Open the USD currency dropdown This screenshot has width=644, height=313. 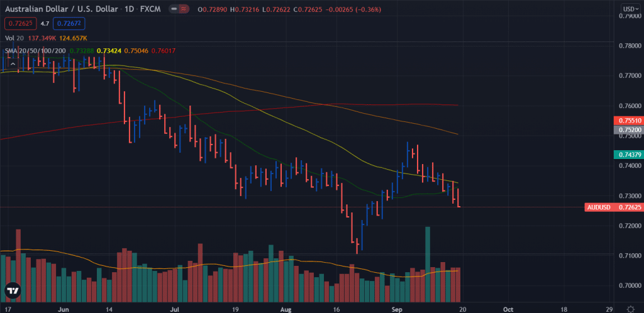pos(629,9)
